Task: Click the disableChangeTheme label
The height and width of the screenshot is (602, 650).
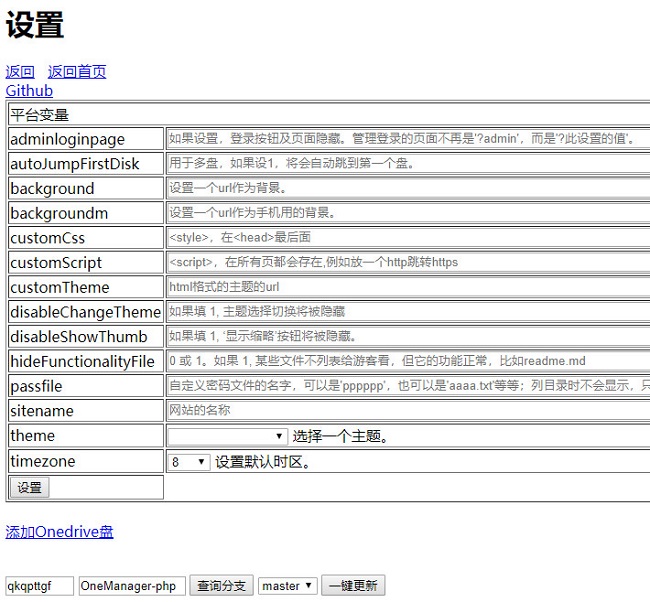Action: tap(86, 312)
